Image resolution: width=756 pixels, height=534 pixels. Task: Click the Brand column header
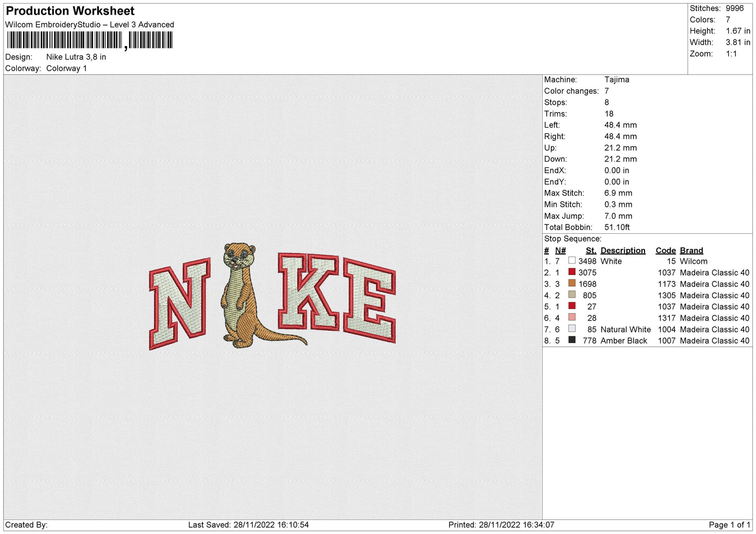coord(692,251)
